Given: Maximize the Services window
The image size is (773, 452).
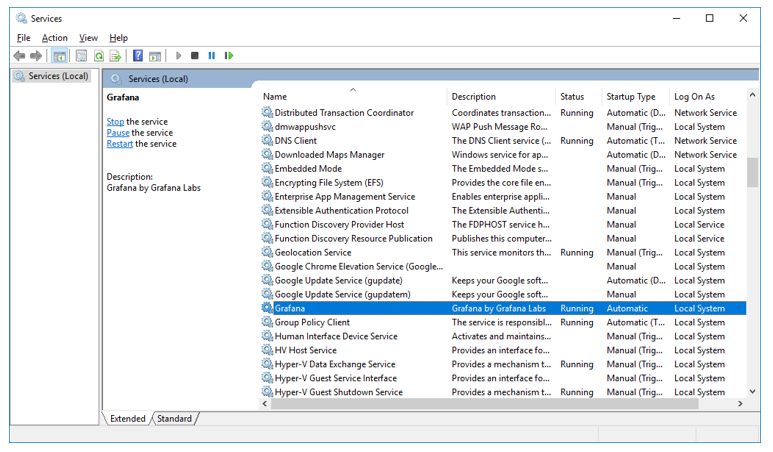Looking at the screenshot, I should click(x=709, y=18).
